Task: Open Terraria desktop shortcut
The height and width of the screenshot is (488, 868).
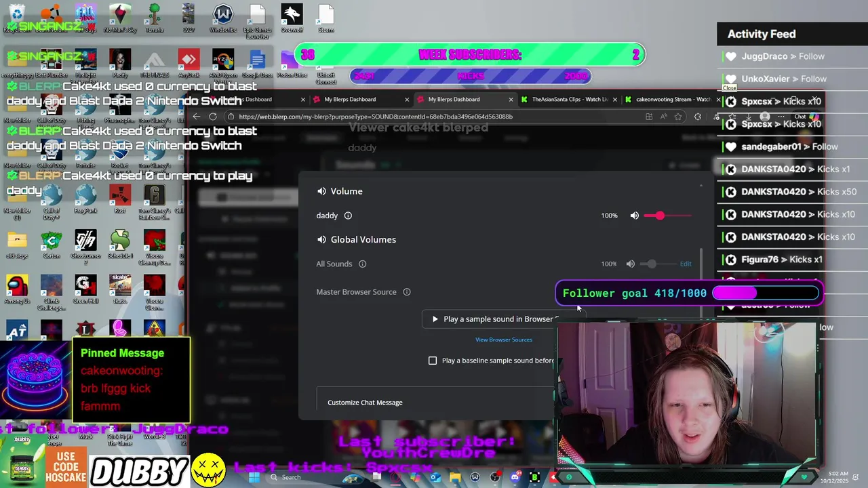Action: (x=154, y=18)
